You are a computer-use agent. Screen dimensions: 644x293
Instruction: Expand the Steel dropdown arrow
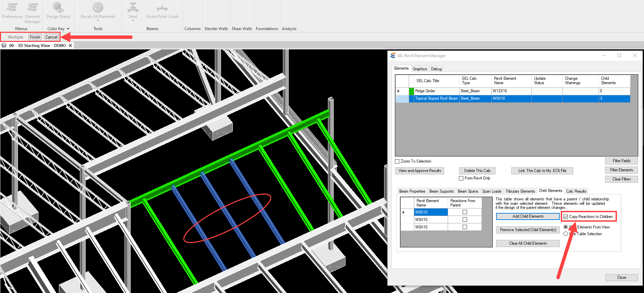tap(133, 21)
